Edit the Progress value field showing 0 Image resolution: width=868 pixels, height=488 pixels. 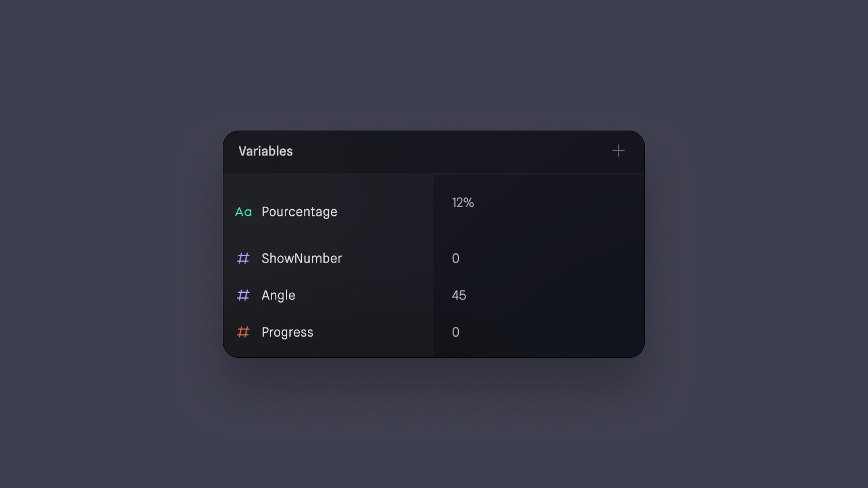coord(456,333)
